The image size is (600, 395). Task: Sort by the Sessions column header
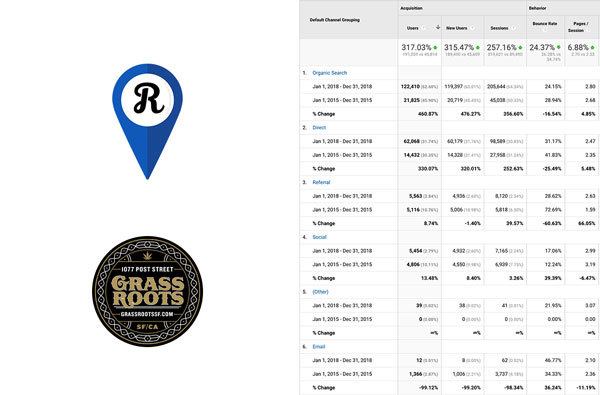click(499, 28)
